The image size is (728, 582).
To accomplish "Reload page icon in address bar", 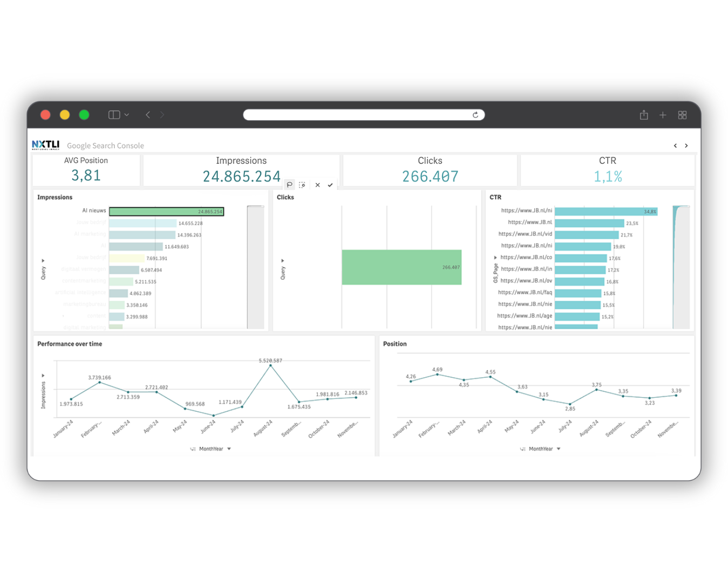I will coord(475,115).
